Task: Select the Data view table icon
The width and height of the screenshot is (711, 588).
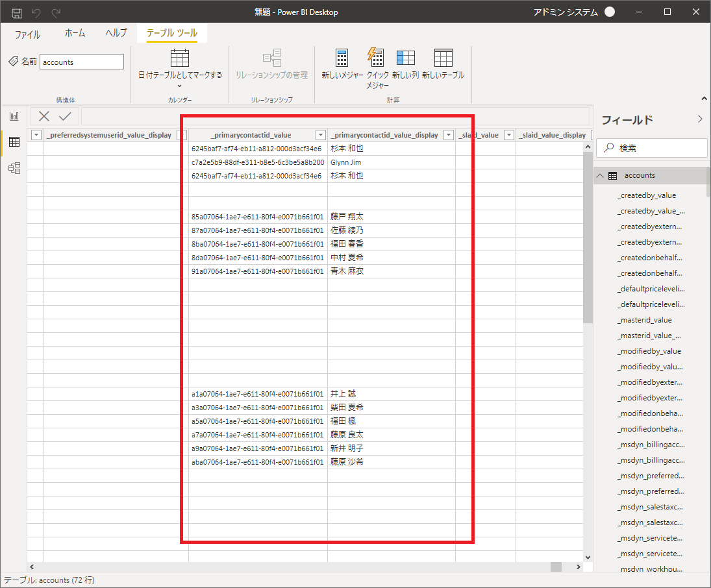Action: [x=14, y=142]
